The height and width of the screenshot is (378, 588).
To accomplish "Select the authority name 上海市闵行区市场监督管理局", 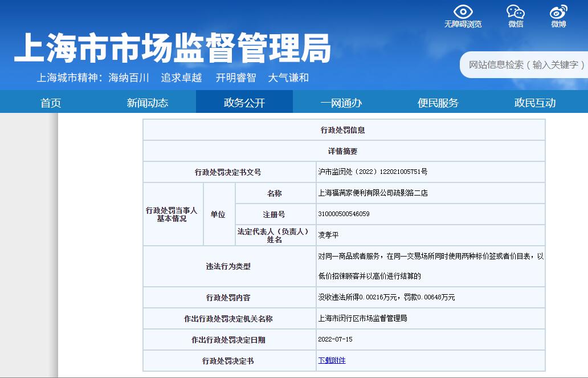I will pos(362,318).
